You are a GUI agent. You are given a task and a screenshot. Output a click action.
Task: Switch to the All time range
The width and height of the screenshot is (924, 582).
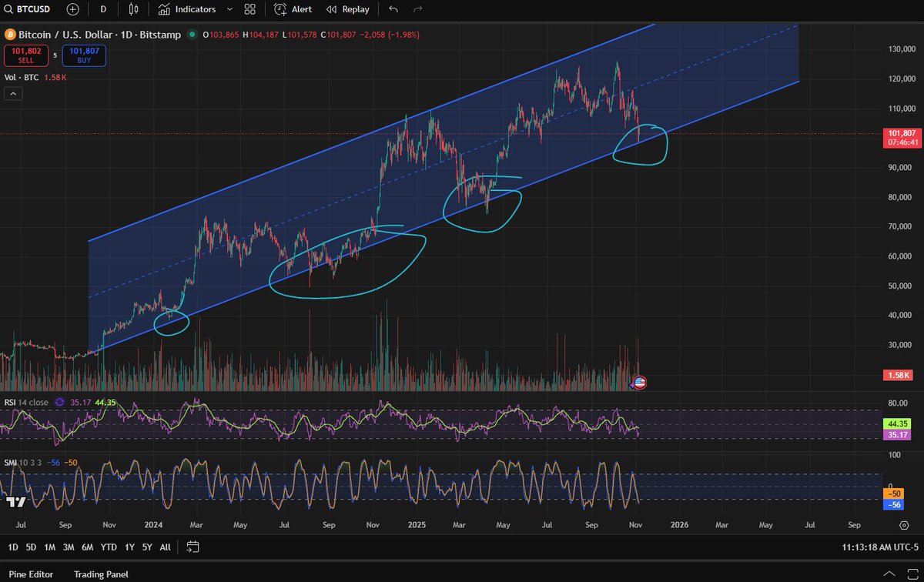click(164, 547)
